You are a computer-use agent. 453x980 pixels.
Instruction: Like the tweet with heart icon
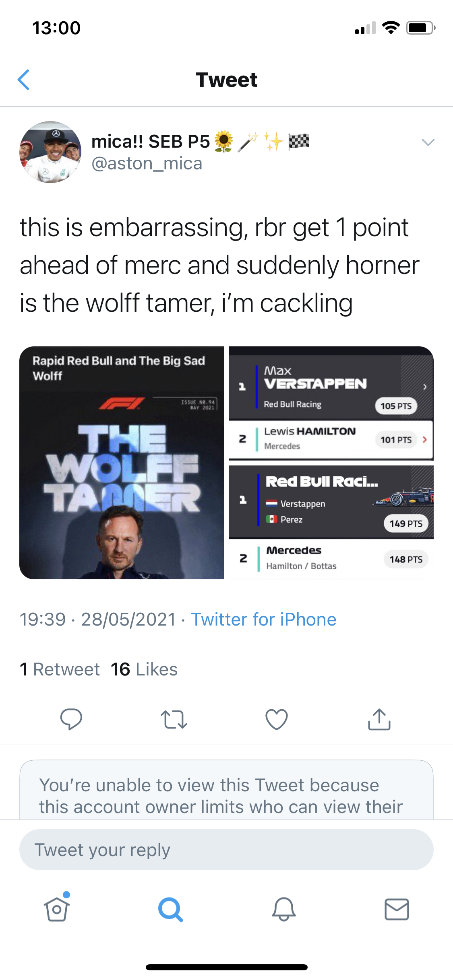[277, 719]
